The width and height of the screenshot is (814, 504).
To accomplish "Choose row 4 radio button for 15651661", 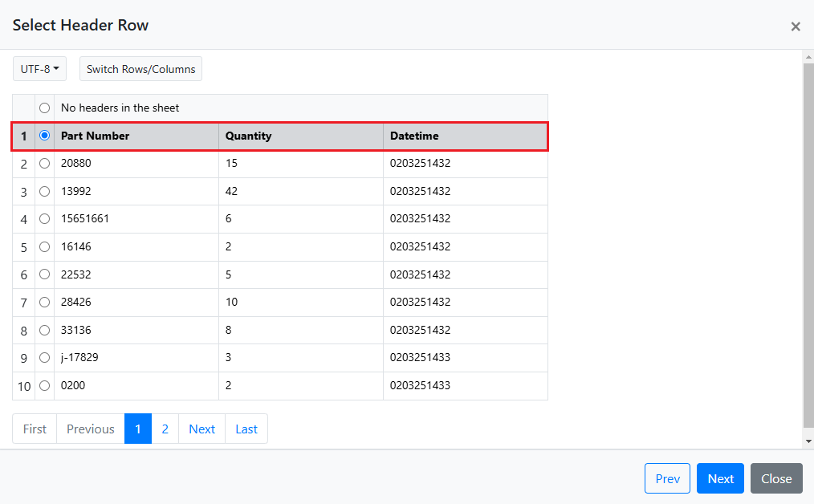I will click(x=45, y=218).
